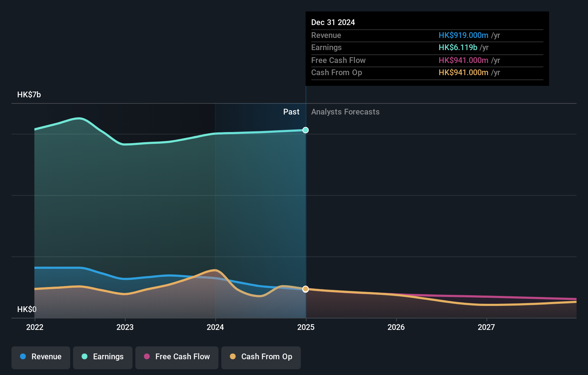Image resolution: width=588 pixels, height=375 pixels.
Task: Click the Free Cash Flow label in tooltip
Action: [x=338, y=60]
